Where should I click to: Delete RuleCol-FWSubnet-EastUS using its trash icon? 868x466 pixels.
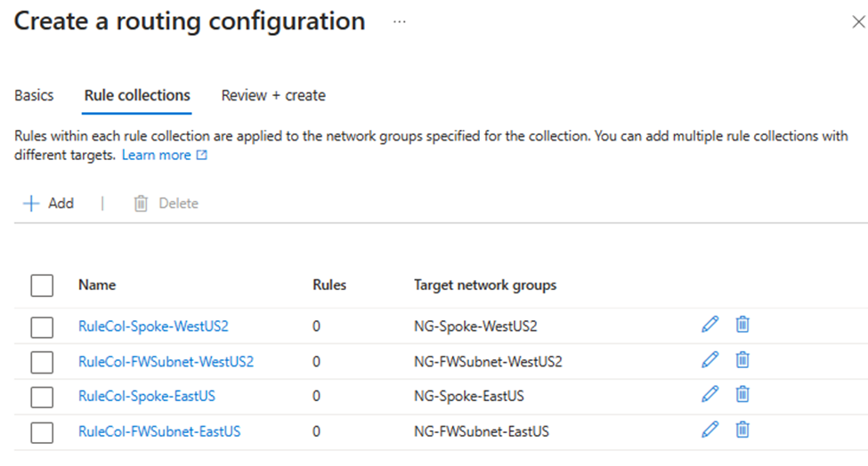coord(742,430)
